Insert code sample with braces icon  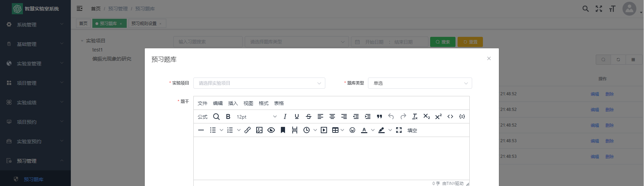pos(462,116)
